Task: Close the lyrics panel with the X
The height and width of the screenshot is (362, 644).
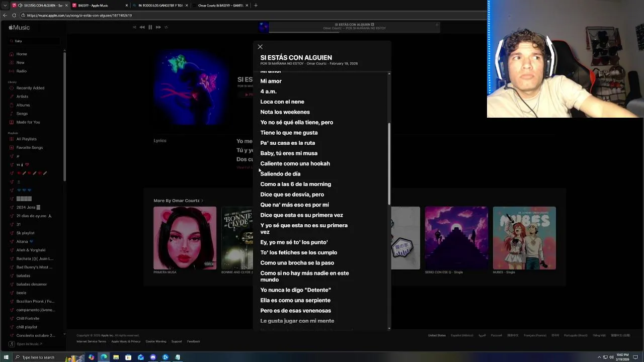Action: (x=260, y=47)
